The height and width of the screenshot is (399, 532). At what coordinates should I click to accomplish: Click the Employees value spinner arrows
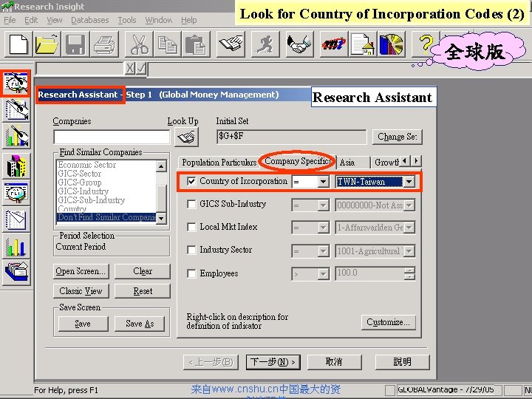coord(409,274)
